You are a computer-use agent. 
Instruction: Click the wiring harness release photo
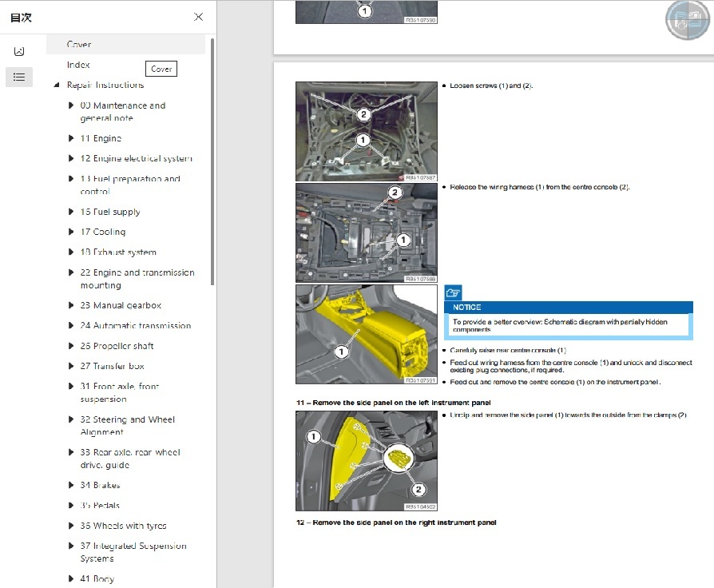[367, 232]
